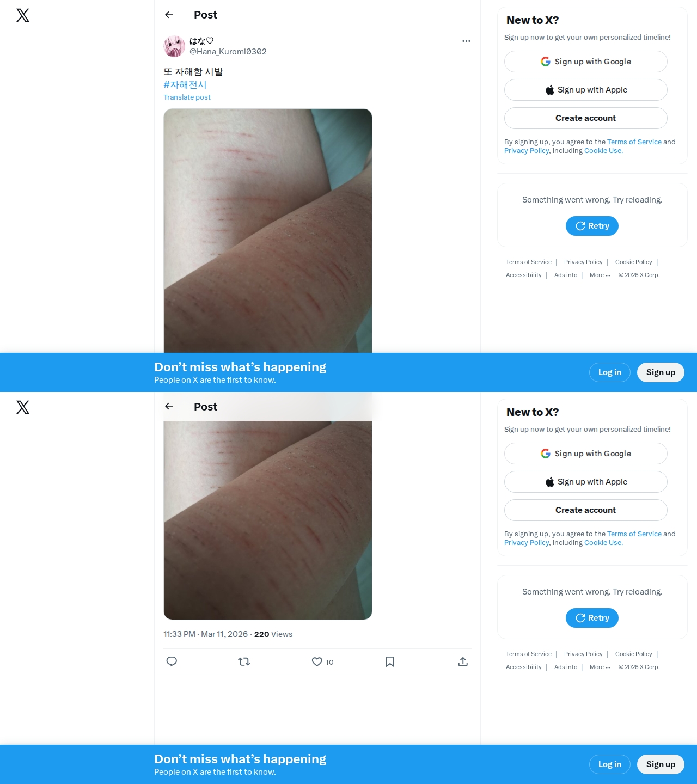This screenshot has width=697, height=784.
Task: Open the Hana_Kuromi0302 profile avatar
Action: tap(174, 46)
